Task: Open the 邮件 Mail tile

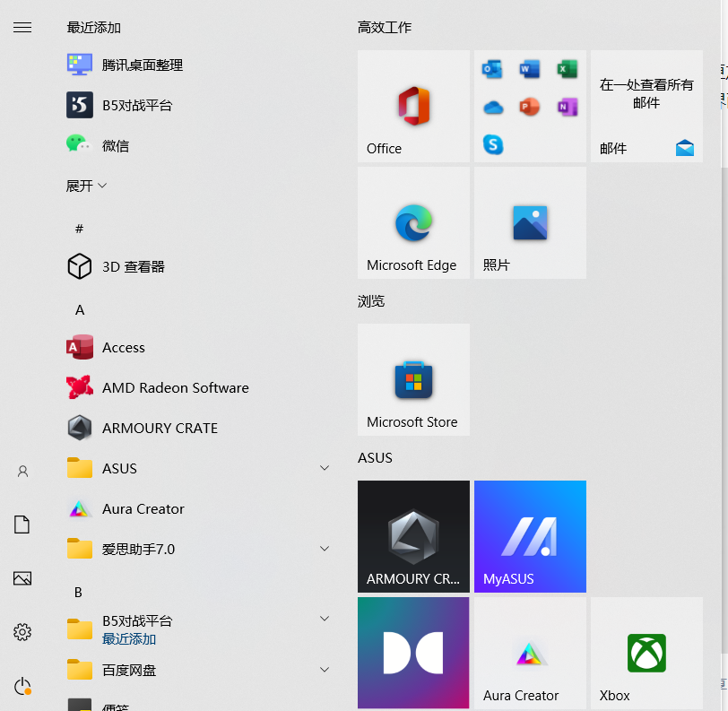Action: point(646,107)
